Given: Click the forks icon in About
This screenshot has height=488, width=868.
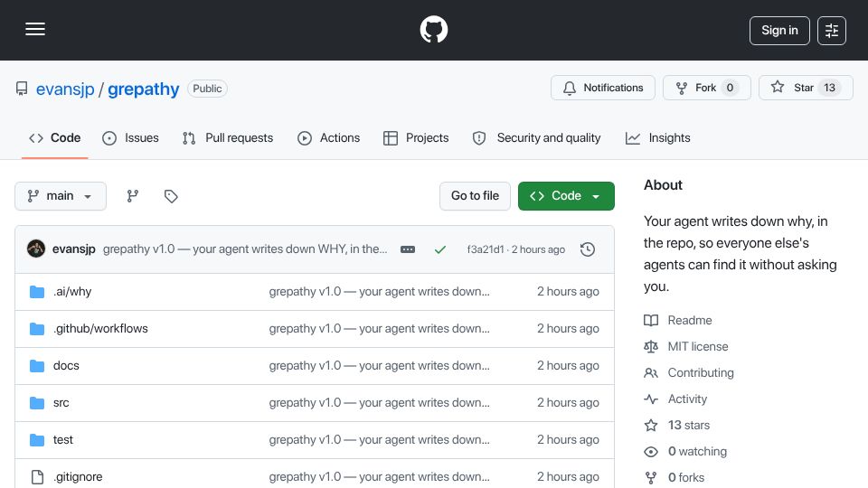Looking at the screenshot, I should tap(651, 477).
